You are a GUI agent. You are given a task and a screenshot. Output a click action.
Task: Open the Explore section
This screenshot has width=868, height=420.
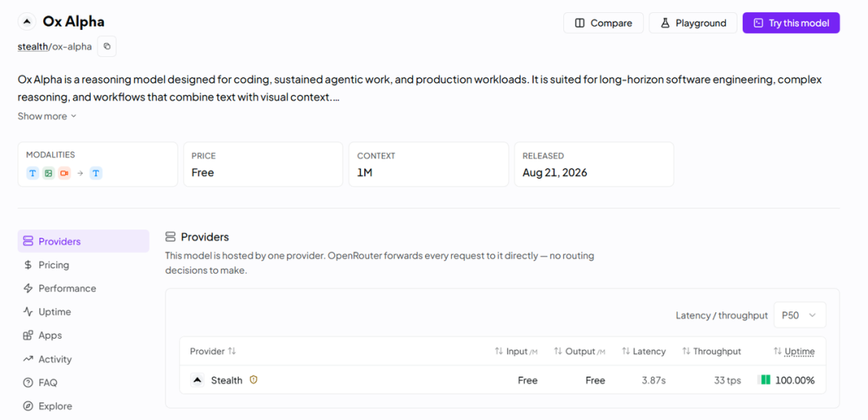[x=47, y=406]
